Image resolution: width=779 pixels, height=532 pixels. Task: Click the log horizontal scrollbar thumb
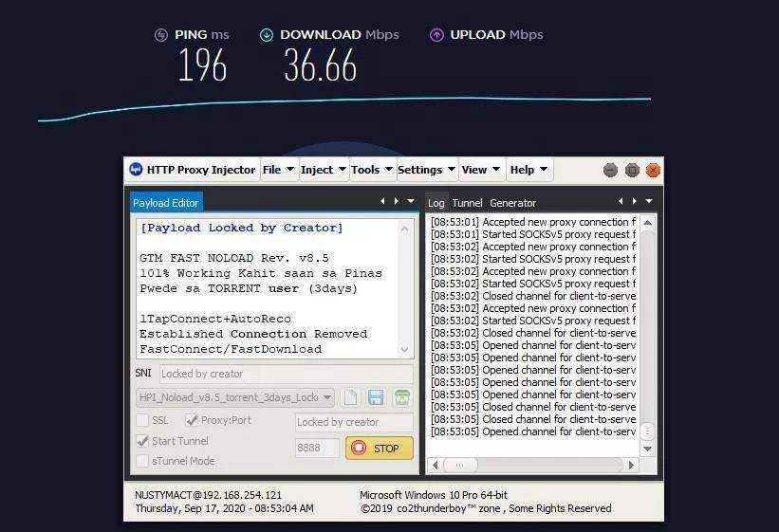click(x=460, y=466)
